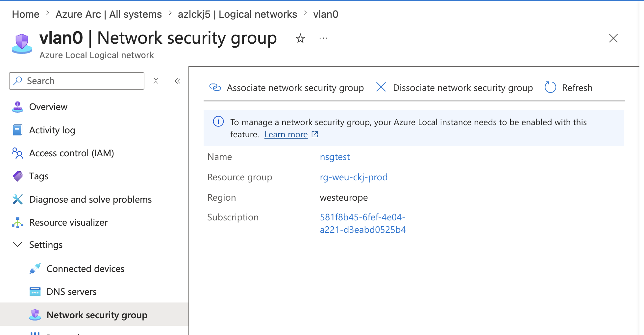Click the purple Tags icon

click(17, 176)
